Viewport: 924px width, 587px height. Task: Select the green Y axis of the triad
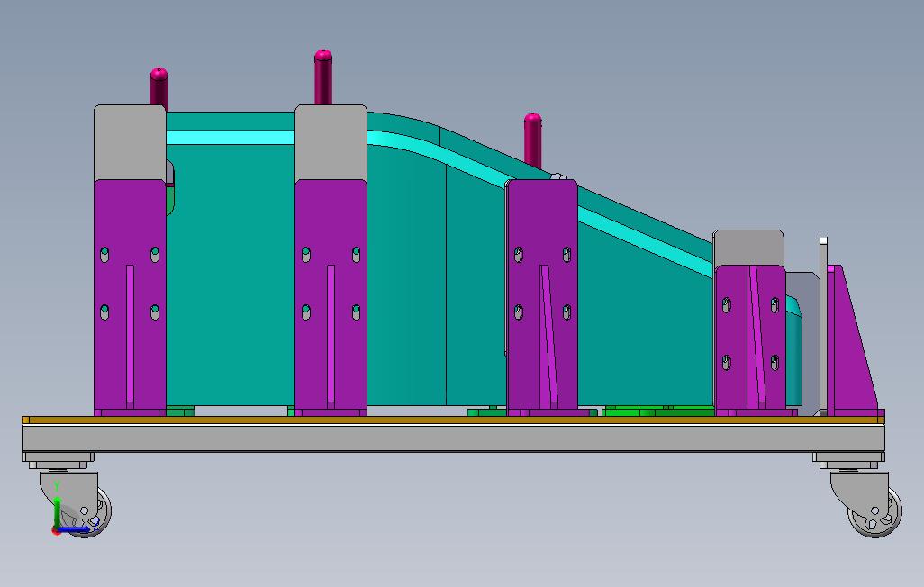pyautogui.click(x=57, y=512)
